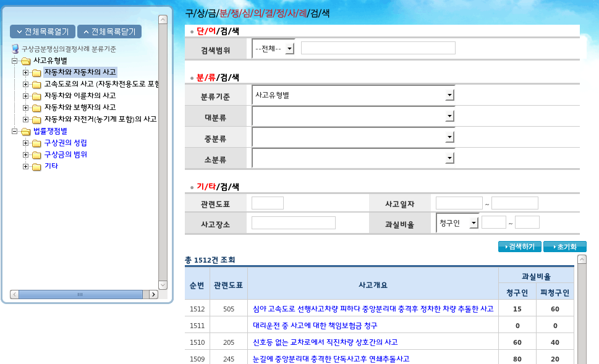599x364 pixels.
Task: Click folder icon of 구상권의 성립
Action: click(x=36, y=143)
